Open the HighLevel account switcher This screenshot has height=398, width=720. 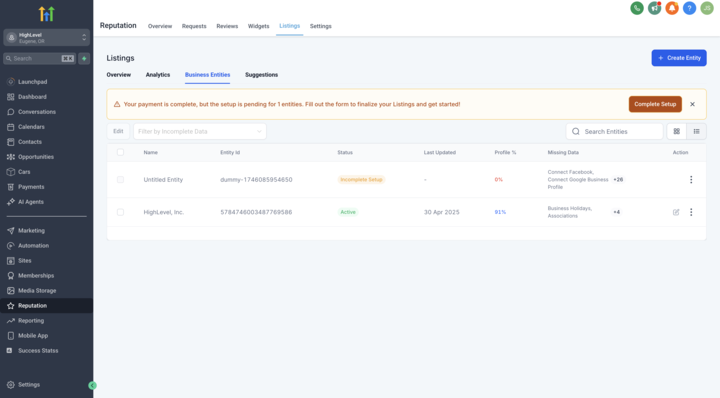(x=46, y=38)
